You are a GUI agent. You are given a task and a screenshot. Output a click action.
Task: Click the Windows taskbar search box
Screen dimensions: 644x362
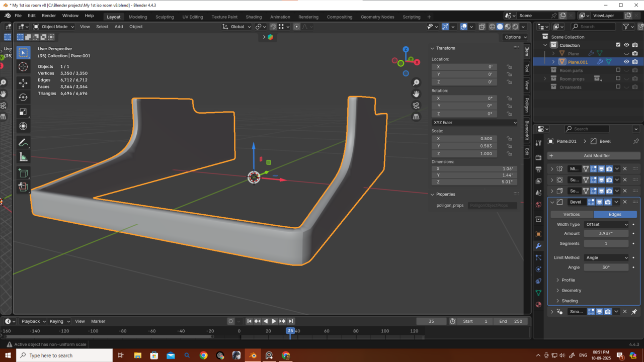pos(64,355)
